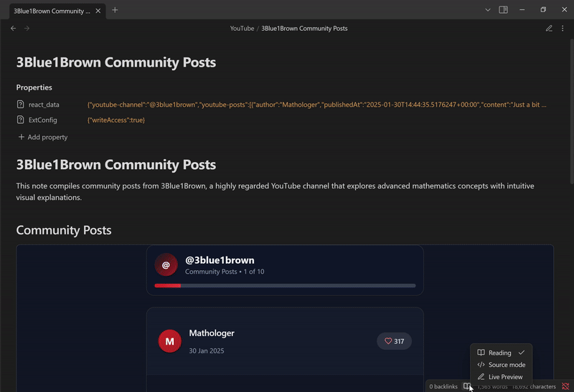Click the react_data property name
The width and height of the screenshot is (574, 392).
[44, 105]
